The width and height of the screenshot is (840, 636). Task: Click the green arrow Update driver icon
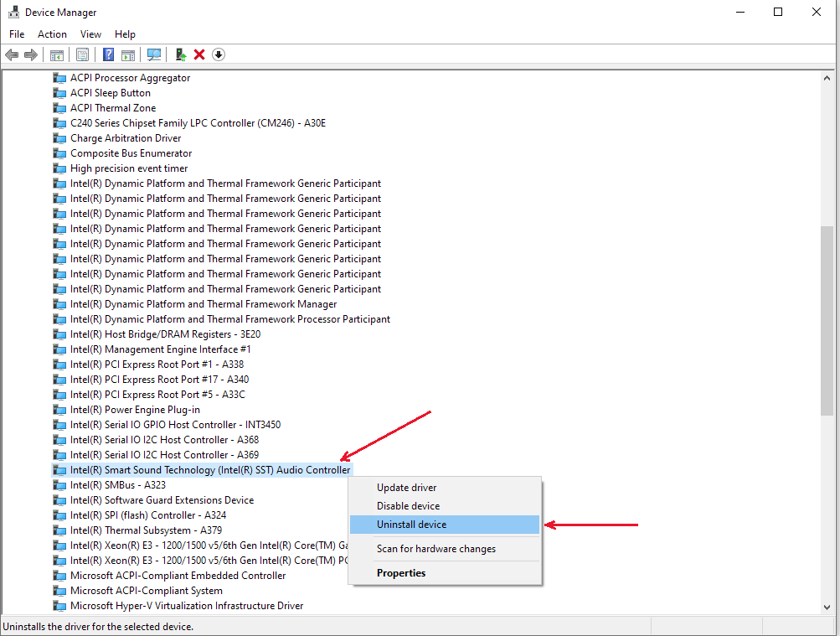point(181,54)
